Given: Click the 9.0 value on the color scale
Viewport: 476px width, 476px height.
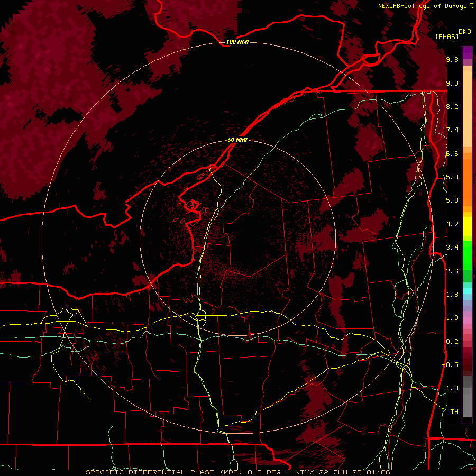Looking at the screenshot, I should pyautogui.click(x=452, y=83).
